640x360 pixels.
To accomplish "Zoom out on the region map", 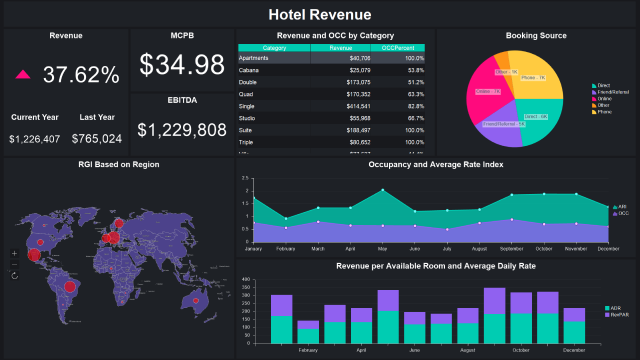I will [14, 264].
